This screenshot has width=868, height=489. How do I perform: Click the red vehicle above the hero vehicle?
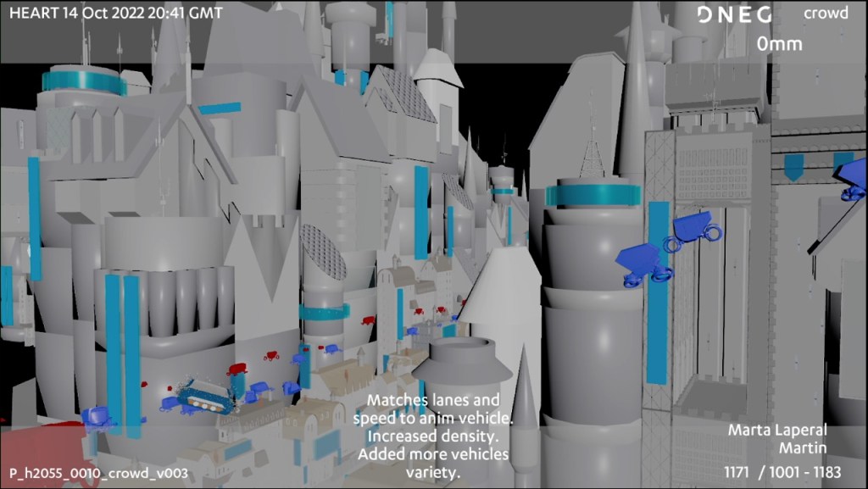(x=236, y=369)
